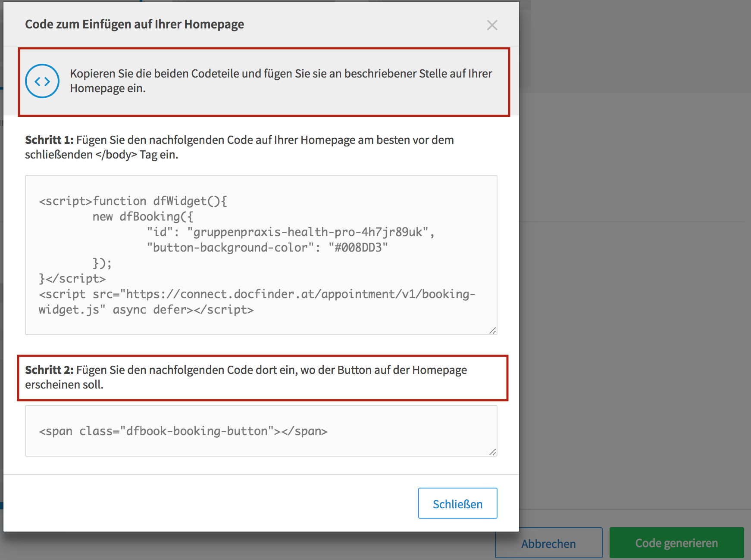The image size is (751, 560).
Task: Click the 'new dfBooking({' code line
Action: [x=143, y=217]
